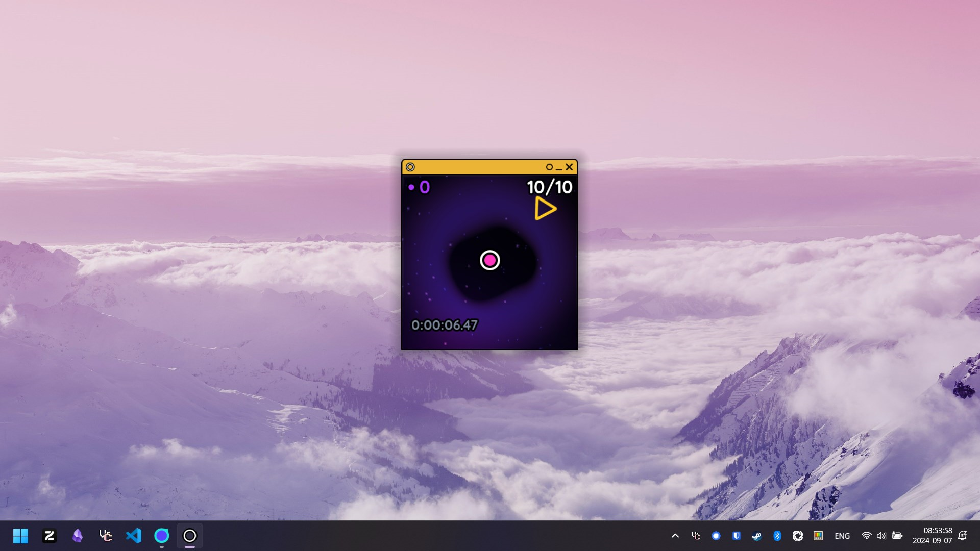Open notifications do-not-disturb bell
Image resolution: width=980 pixels, height=551 pixels.
point(963,536)
